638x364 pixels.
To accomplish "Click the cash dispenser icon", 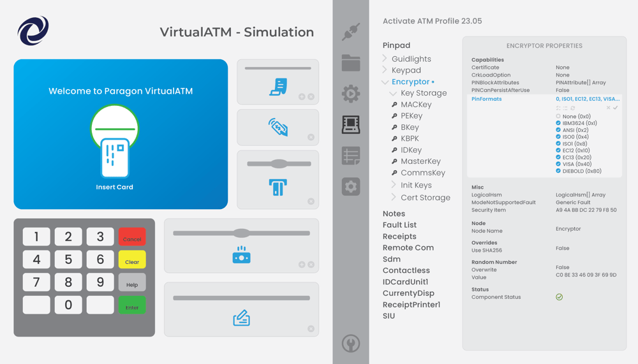I will [x=241, y=254].
